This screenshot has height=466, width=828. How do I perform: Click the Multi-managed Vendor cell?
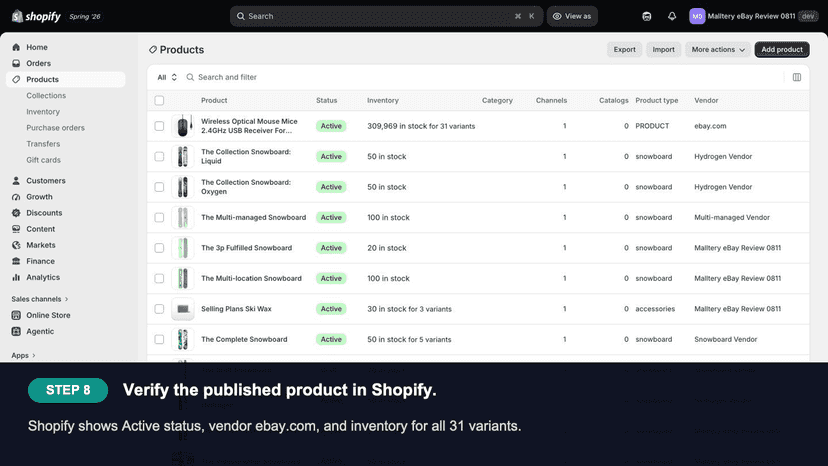732,218
